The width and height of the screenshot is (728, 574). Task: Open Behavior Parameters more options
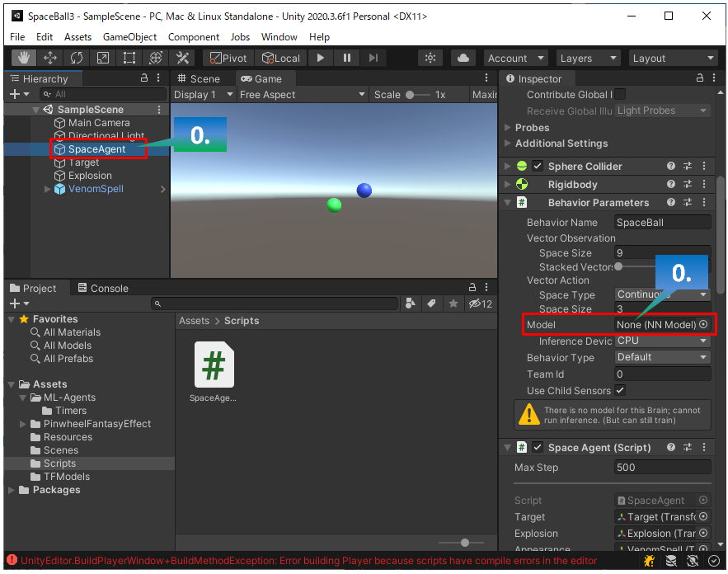[704, 203]
